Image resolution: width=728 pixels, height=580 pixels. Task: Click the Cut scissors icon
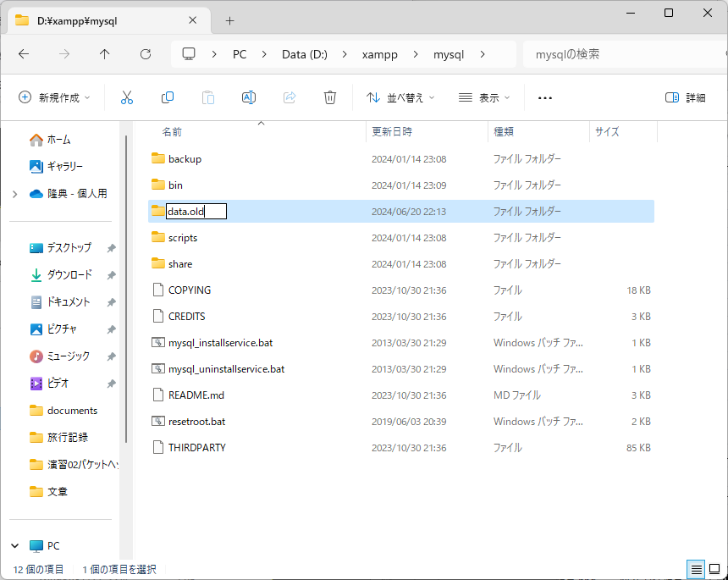(x=127, y=97)
